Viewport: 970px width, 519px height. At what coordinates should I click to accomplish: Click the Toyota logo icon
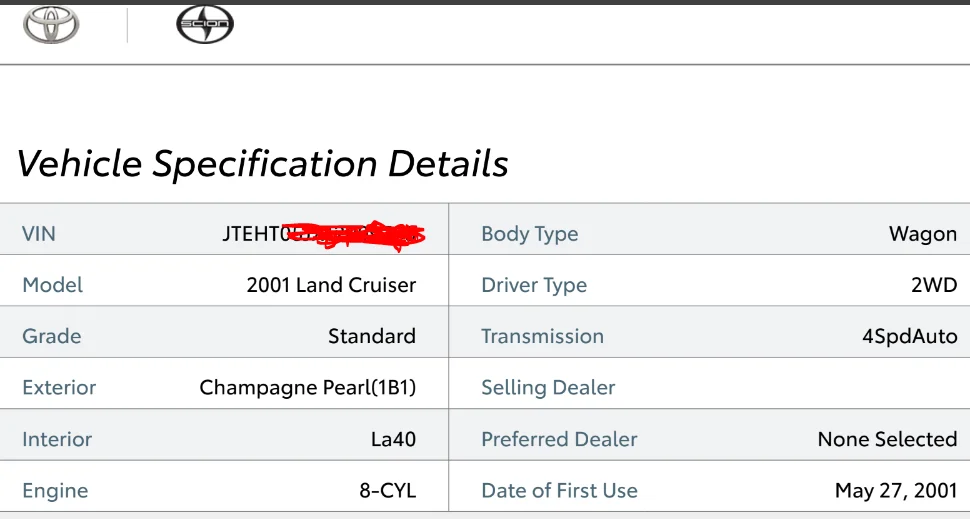pyautogui.click(x=51, y=25)
